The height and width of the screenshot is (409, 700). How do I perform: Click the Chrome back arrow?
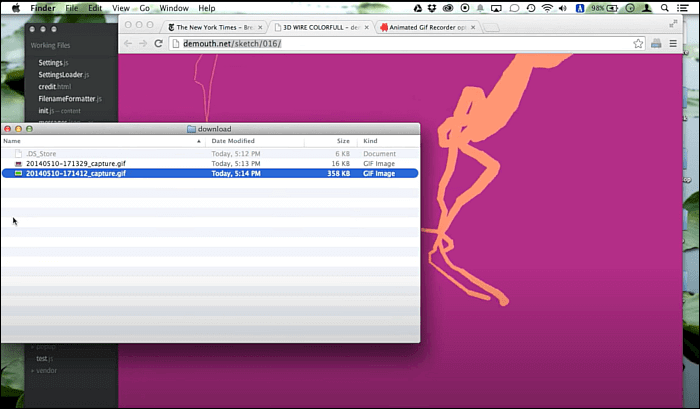(x=126, y=44)
